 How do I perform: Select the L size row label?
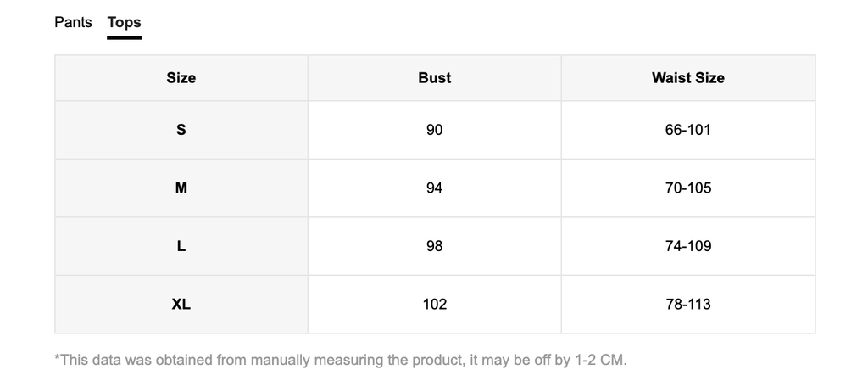pos(181,246)
